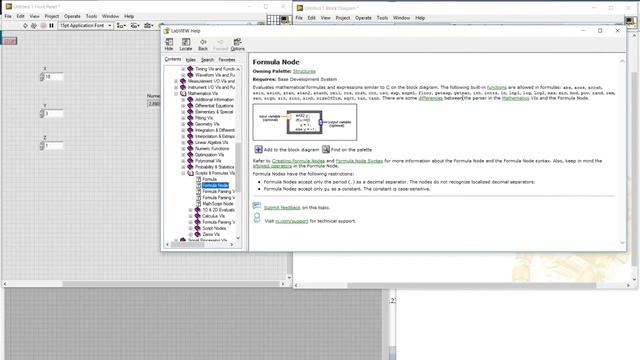Viewport: 640px width, 360px height.
Task: Click the Hide button in LabVIEW Help toolbar
Action: pyautogui.click(x=169, y=44)
